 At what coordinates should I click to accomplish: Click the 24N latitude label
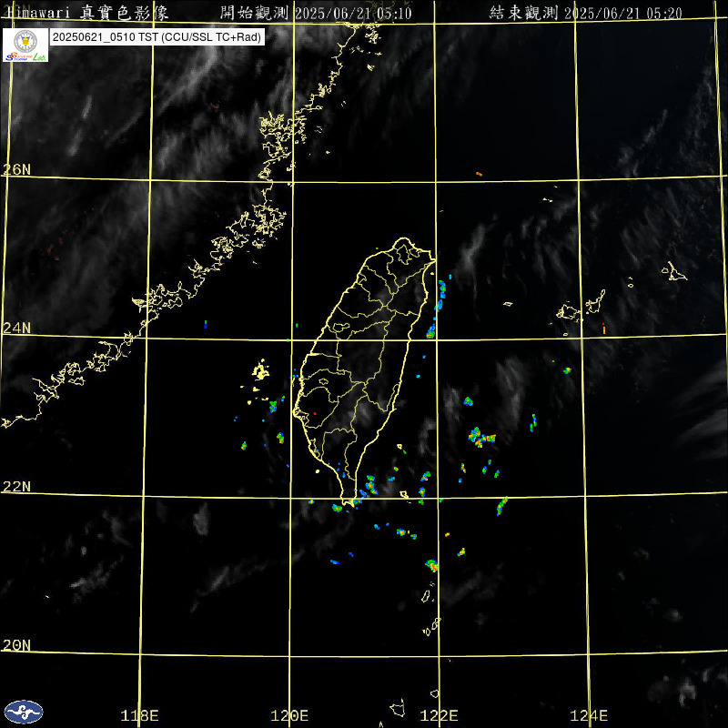[16, 328]
